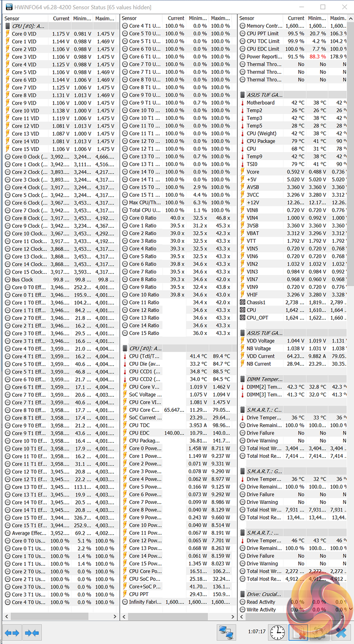Click the blue X close-sensors icon at bottom

click(x=341, y=633)
